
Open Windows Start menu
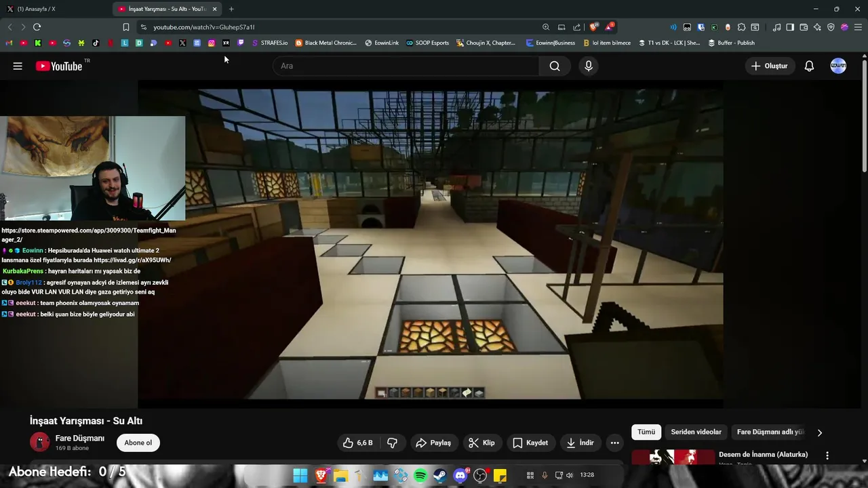pos(300,475)
